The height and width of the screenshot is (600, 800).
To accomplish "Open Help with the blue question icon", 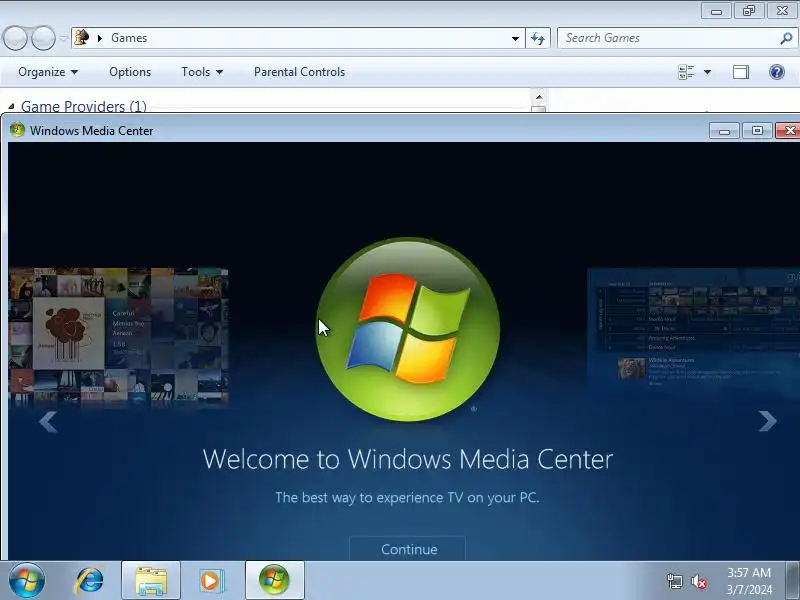I will (777, 72).
